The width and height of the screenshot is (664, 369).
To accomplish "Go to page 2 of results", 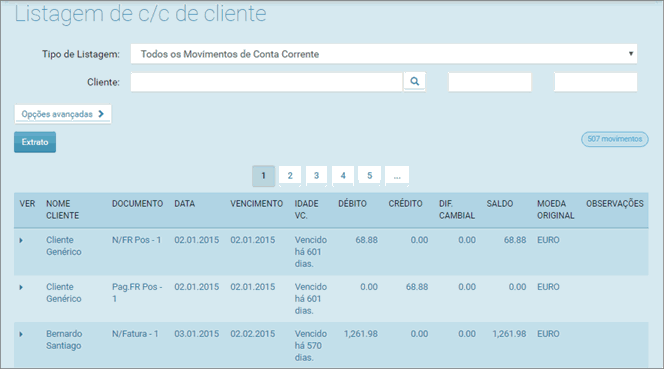I will tap(290, 175).
